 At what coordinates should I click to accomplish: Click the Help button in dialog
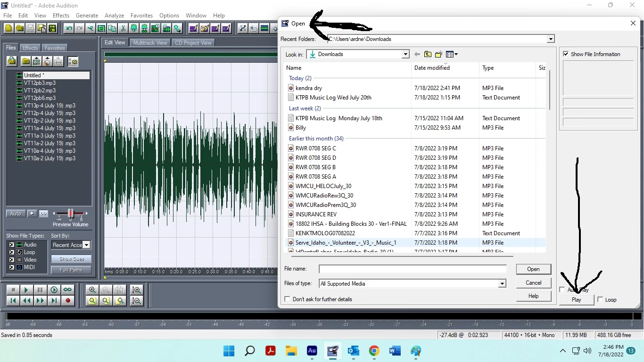tap(533, 296)
